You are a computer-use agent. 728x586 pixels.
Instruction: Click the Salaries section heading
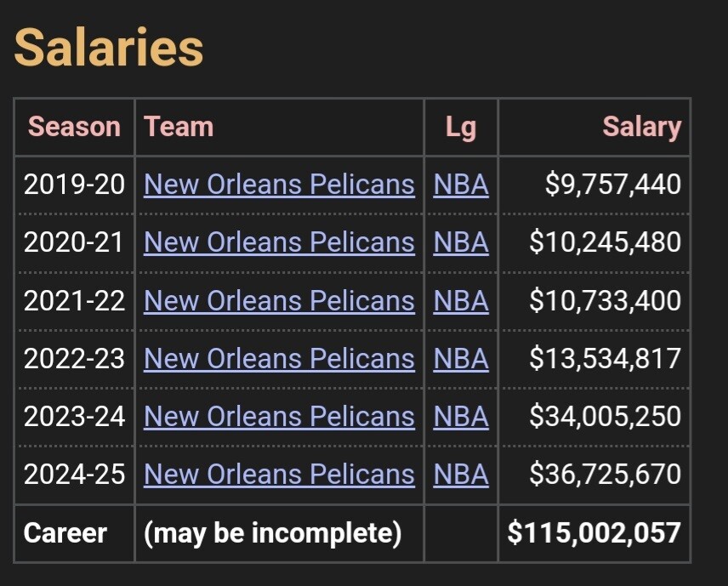[x=109, y=47]
